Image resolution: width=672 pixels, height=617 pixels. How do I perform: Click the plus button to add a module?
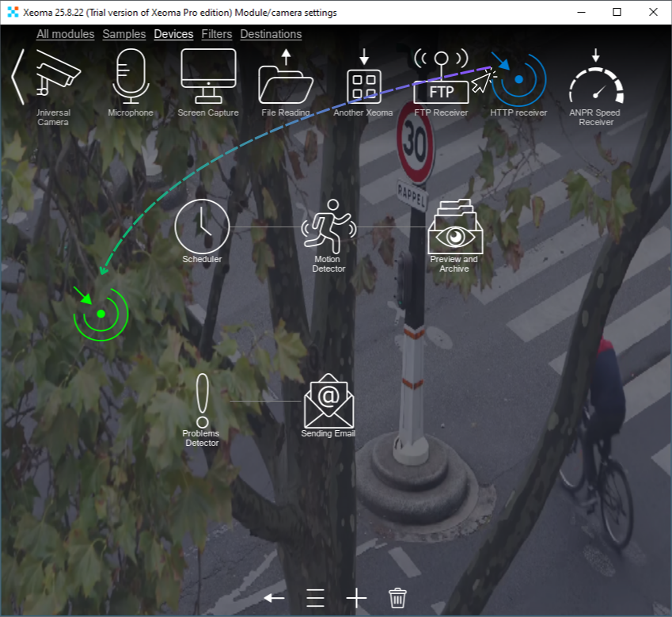point(355,598)
